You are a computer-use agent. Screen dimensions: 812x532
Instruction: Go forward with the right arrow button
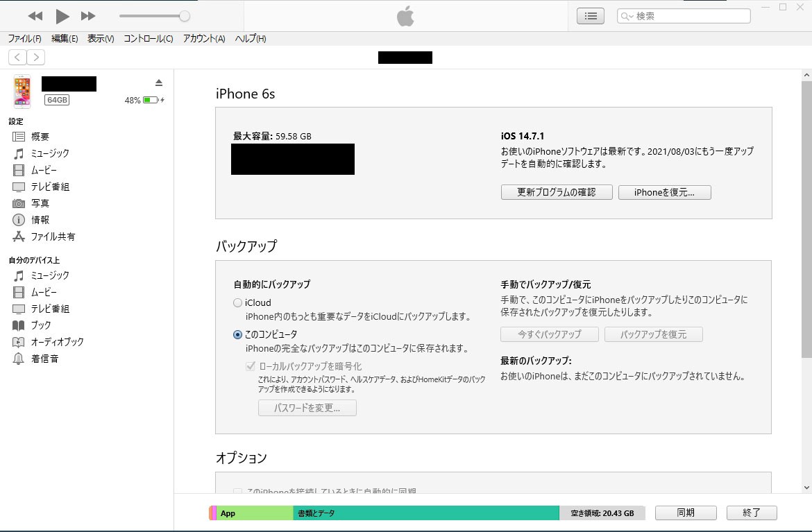35,57
